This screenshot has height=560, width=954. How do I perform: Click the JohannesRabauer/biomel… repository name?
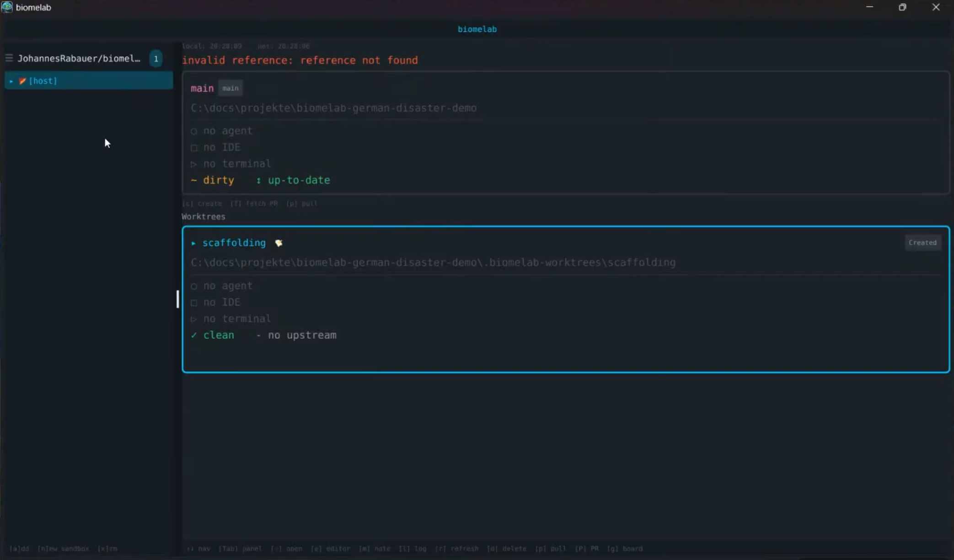(79, 59)
